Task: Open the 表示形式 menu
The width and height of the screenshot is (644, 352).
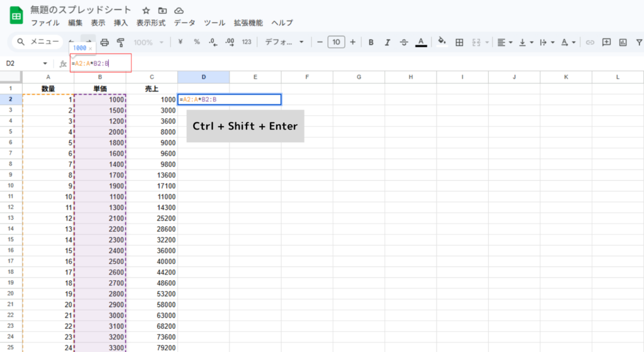Action: tap(151, 23)
